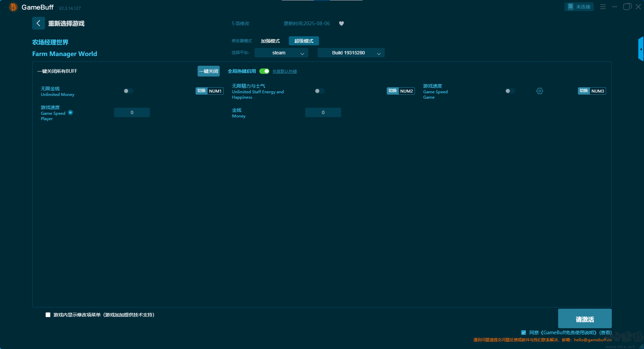The width and height of the screenshot is (644, 349).
Task: Check the show in-game cheat menu checkbox
Action: click(x=48, y=315)
